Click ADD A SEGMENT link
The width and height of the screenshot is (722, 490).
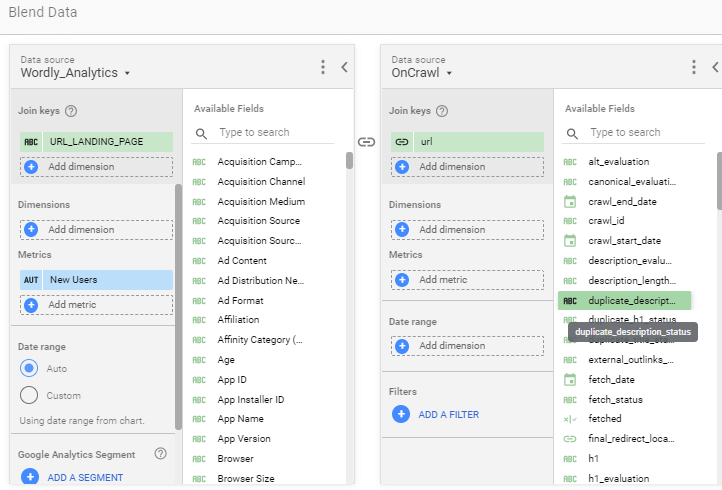(x=85, y=478)
